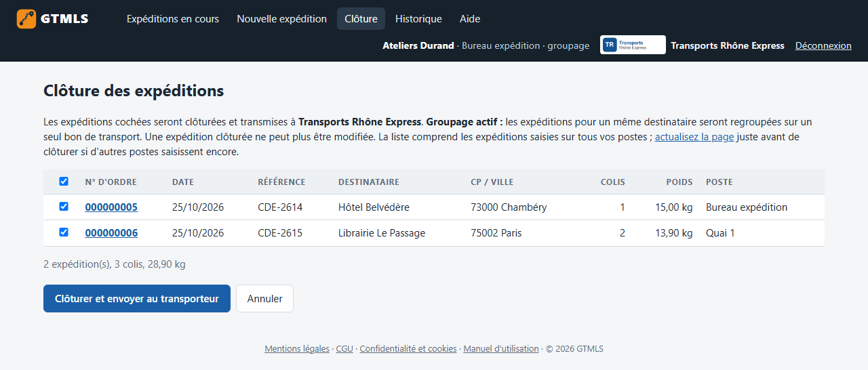Click the POIDS column header
The height and width of the screenshot is (370, 868).
tap(679, 182)
